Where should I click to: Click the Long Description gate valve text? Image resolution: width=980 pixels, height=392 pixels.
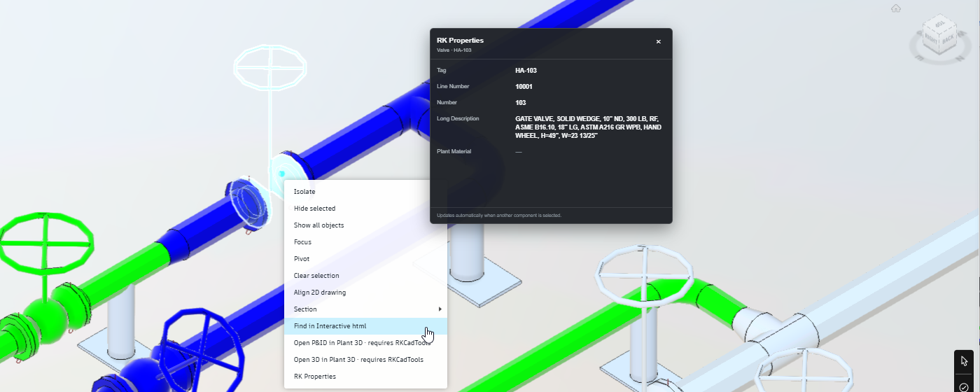(588, 127)
